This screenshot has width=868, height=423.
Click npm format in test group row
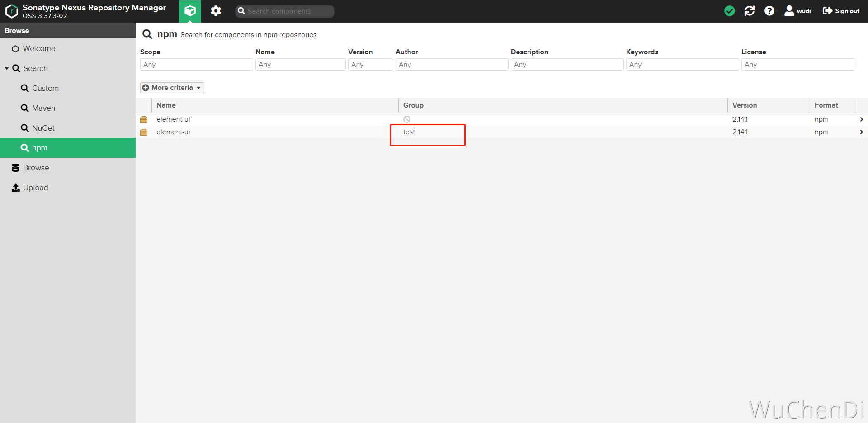(x=821, y=132)
